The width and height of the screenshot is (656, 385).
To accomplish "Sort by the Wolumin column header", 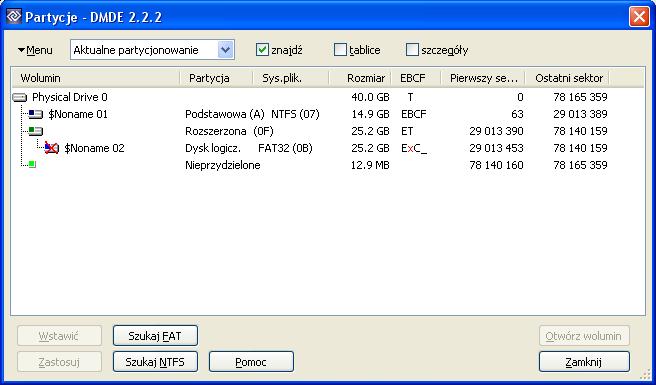I will coord(96,78).
